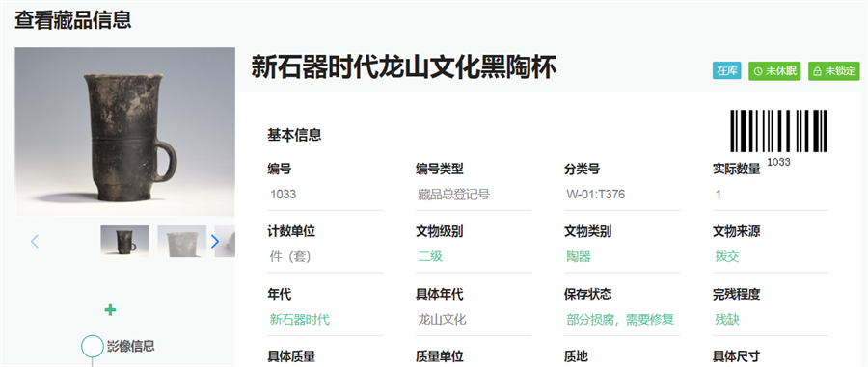Click the 未锁定 status badge
The height and width of the screenshot is (367, 868).
point(833,71)
